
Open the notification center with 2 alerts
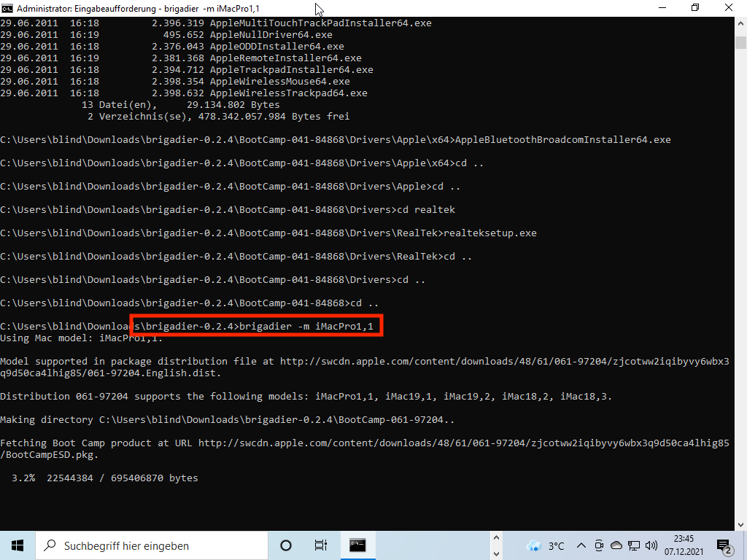coord(724,546)
